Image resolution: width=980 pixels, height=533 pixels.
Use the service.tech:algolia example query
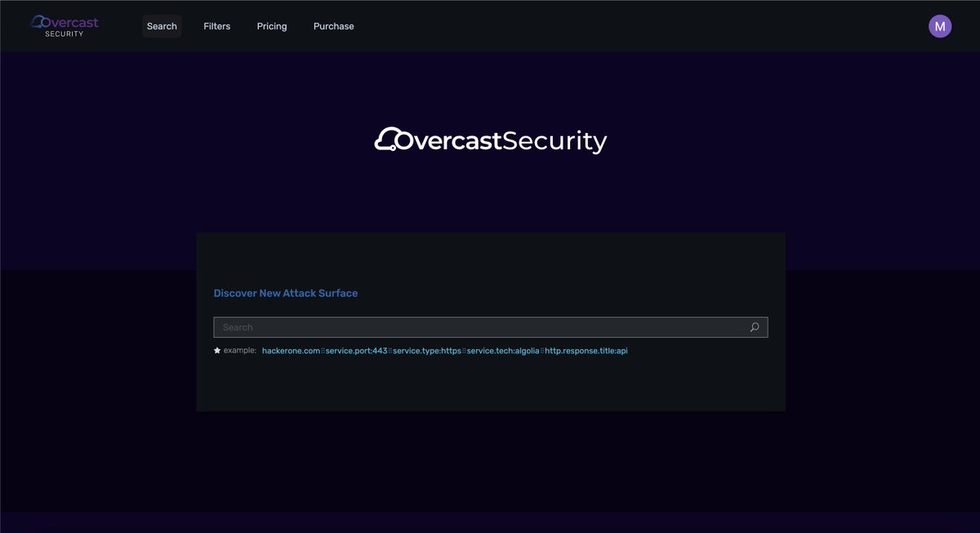click(x=503, y=350)
